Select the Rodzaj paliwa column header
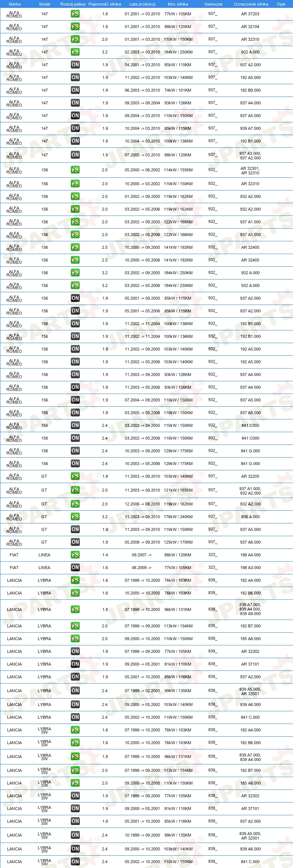Image resolution: width=293 pixels, height=868 pixels. coord(73,4)
